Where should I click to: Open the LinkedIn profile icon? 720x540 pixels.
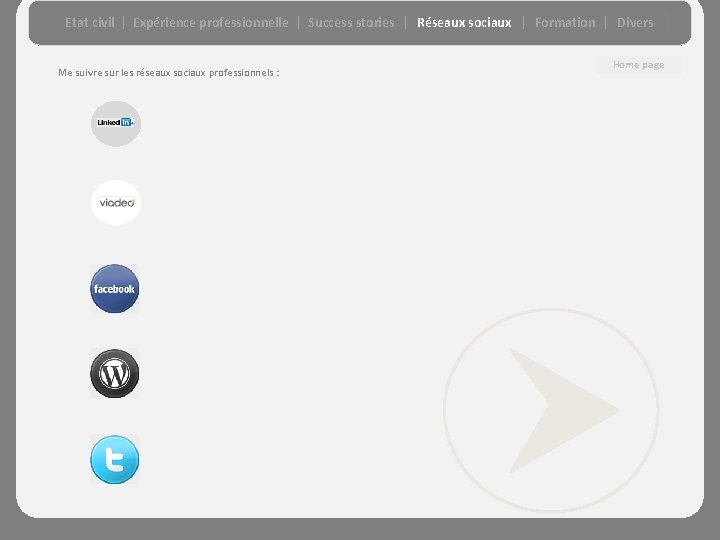[x=116, y=124]
